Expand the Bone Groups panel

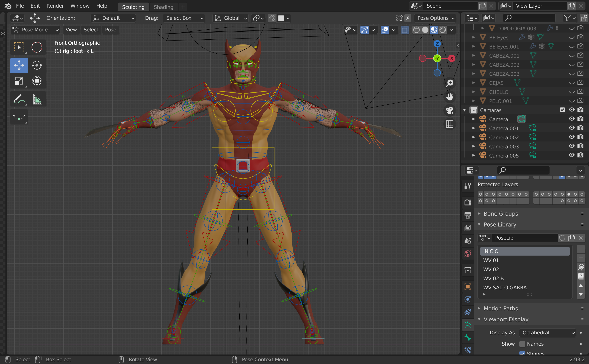501,214
